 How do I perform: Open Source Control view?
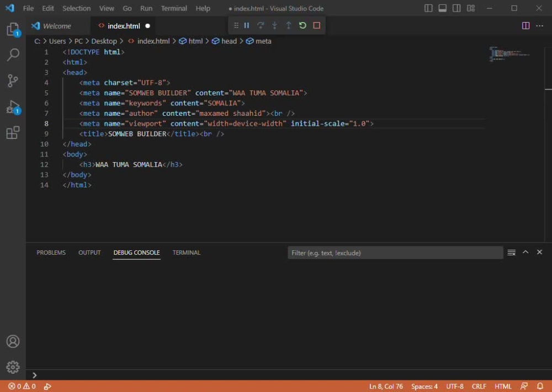tap(13, 81)
